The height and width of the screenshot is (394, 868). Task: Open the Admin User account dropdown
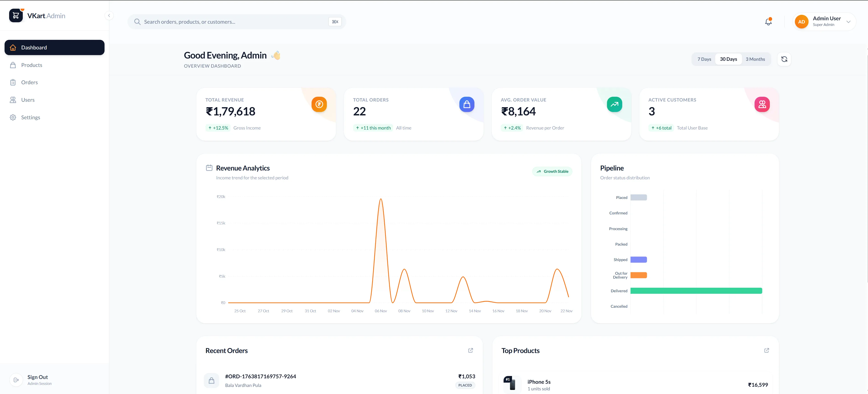pyautogui.click(x=824, y=21)
